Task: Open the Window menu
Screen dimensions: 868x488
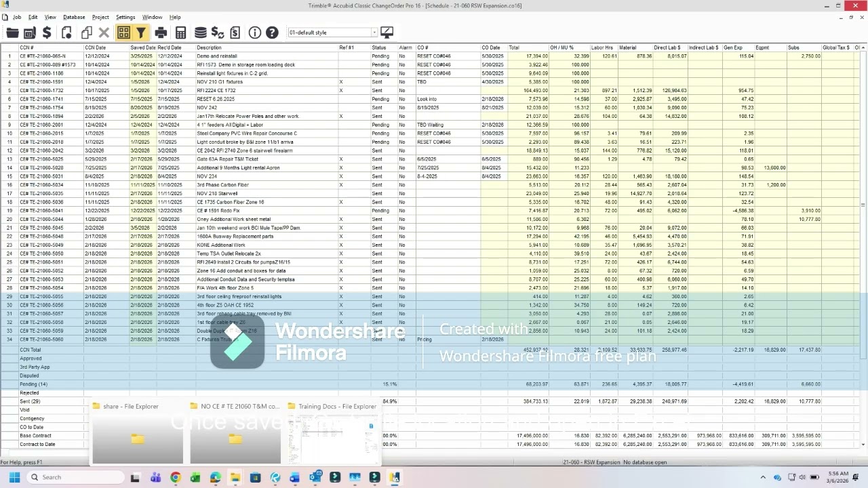Action: click(152, 17)
